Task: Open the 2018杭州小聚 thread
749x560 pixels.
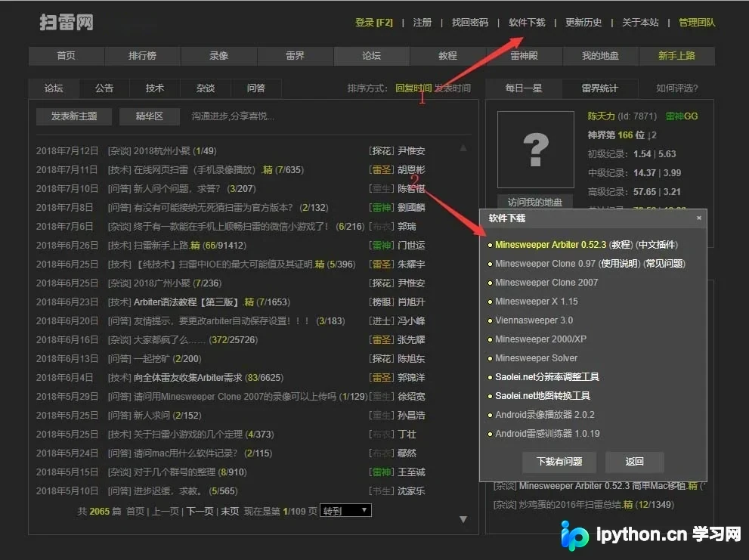Action: 162,151
